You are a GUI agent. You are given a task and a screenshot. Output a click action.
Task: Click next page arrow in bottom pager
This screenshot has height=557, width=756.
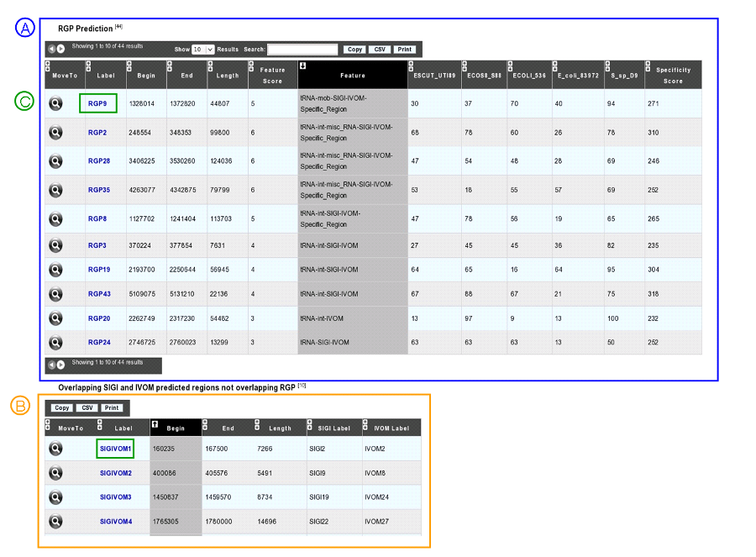coord(60,365)
